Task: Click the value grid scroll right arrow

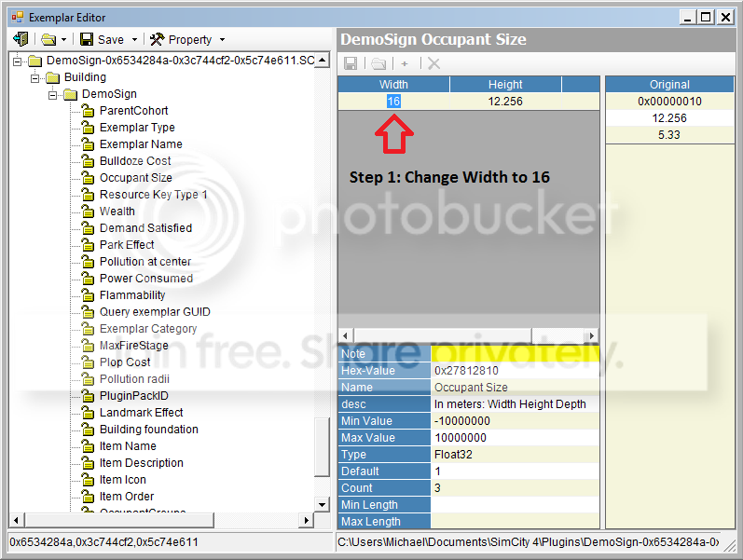Action: (x=591, y=335)
